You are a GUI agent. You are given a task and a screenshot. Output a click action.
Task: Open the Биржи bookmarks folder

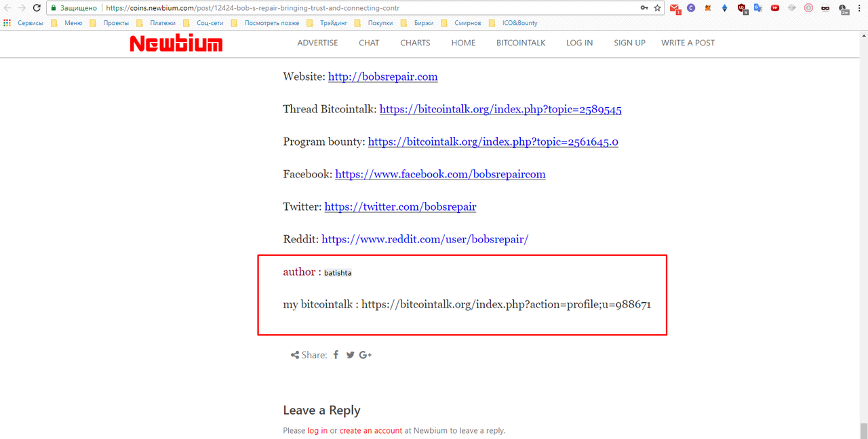pos(416,23)
